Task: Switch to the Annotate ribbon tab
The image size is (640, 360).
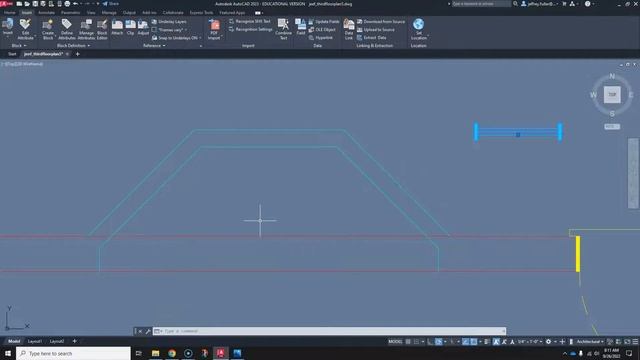Action: pos(46,13)
